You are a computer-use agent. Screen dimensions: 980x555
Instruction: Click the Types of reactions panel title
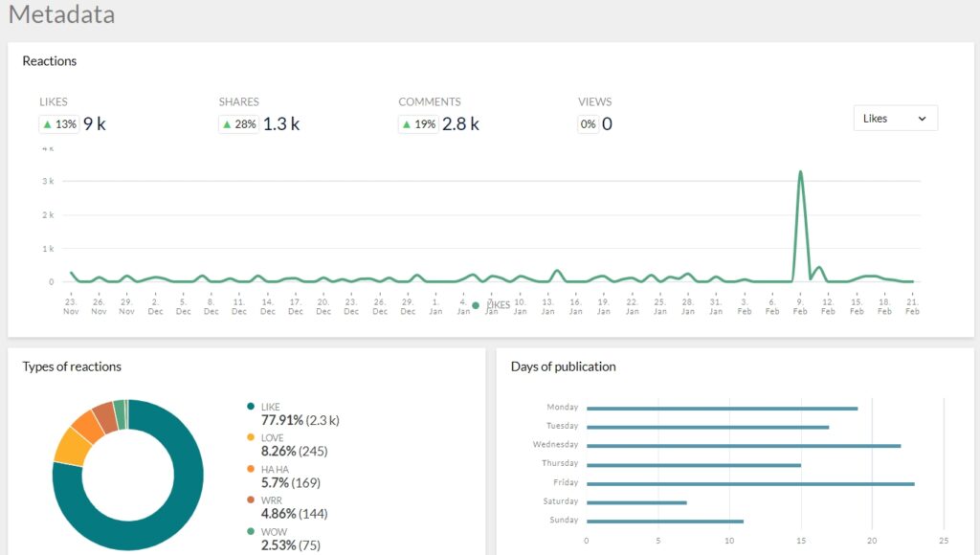(72, 366)
